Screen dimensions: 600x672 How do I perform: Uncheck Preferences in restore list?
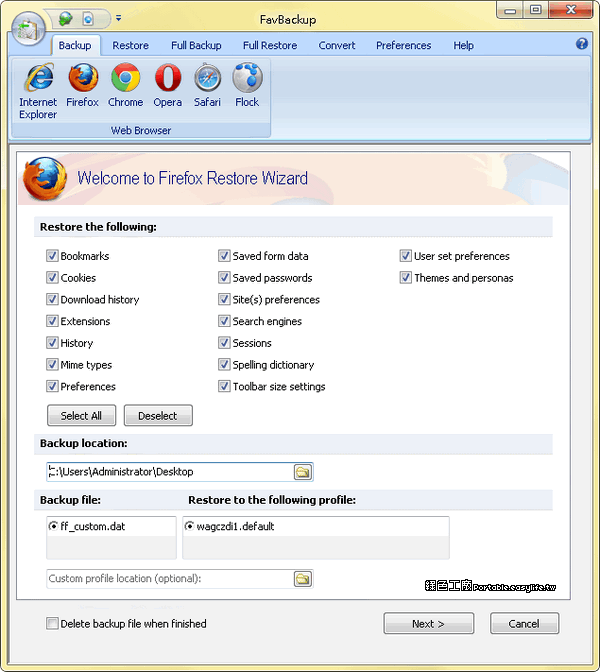click(x=52, y=387)
